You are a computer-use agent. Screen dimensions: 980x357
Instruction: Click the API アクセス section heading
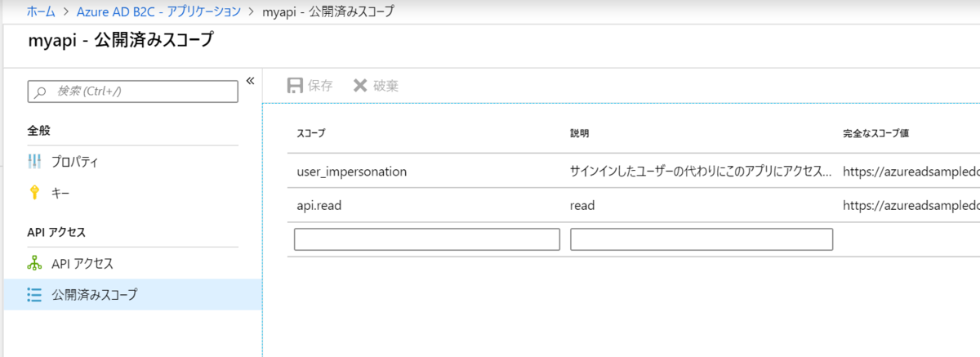pos(56,232)
